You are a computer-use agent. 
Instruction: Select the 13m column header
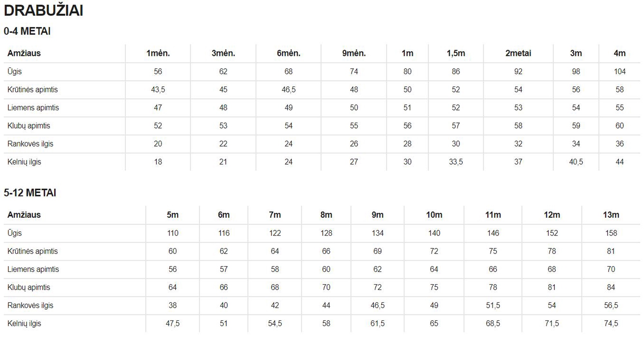coord(611,215)
